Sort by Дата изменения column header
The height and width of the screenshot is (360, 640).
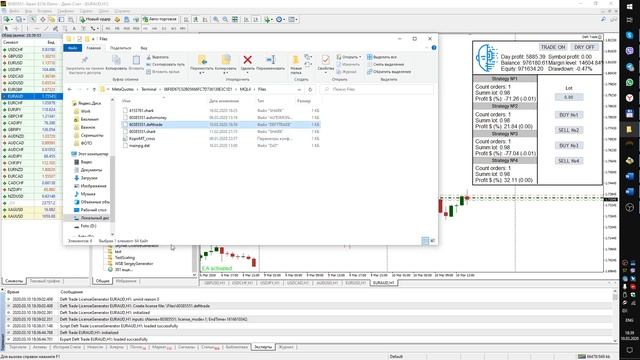(224, 101)
